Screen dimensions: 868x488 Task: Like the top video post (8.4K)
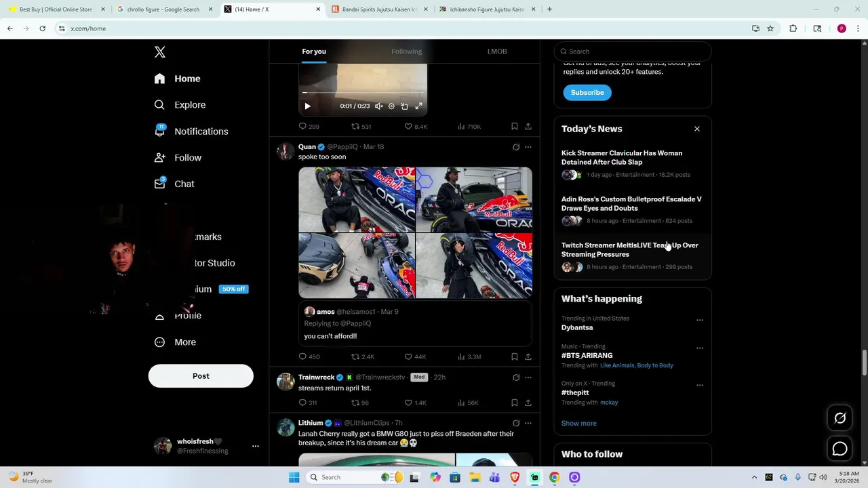(416, 127)
